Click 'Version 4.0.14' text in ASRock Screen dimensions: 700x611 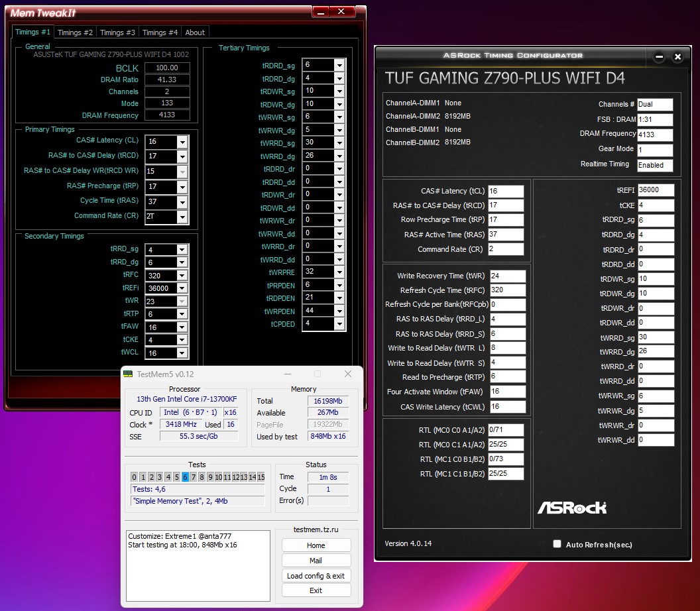pyautogui.click(x=408, y=543)
